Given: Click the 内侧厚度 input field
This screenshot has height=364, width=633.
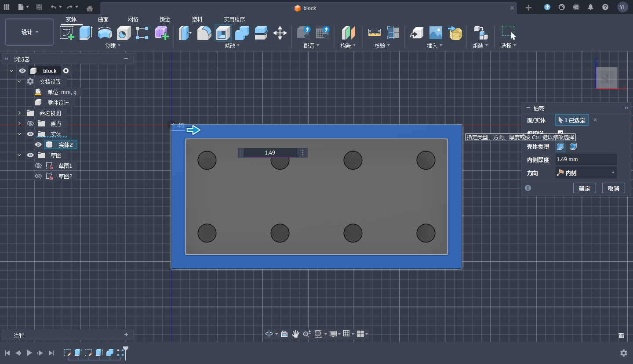Looking at the screenshot, I should point(586,159).
